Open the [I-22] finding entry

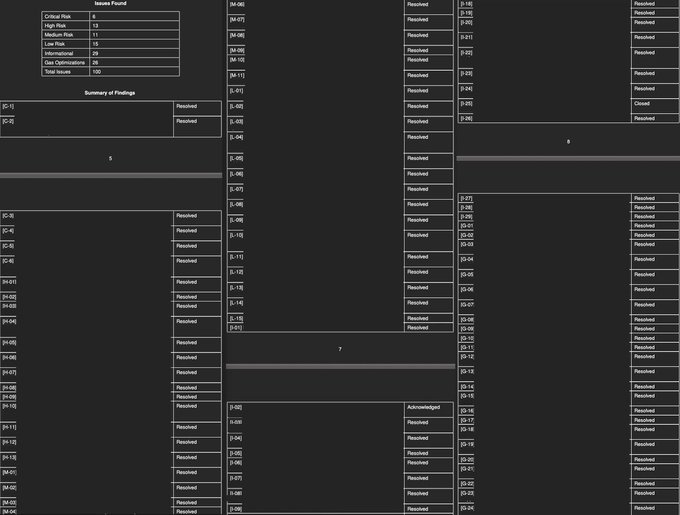[x=466, y=52]
